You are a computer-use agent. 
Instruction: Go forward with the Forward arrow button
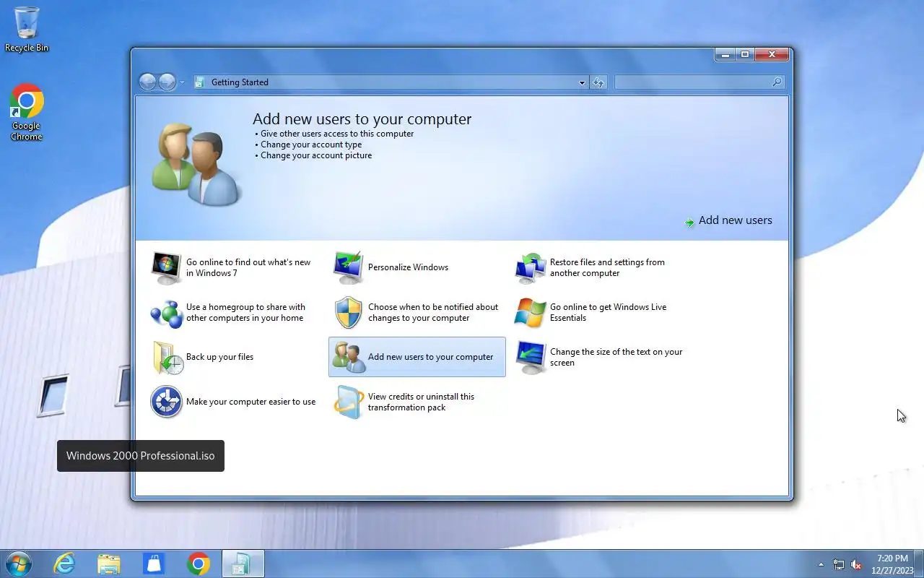pyautogui.click(x=167, y=82)
